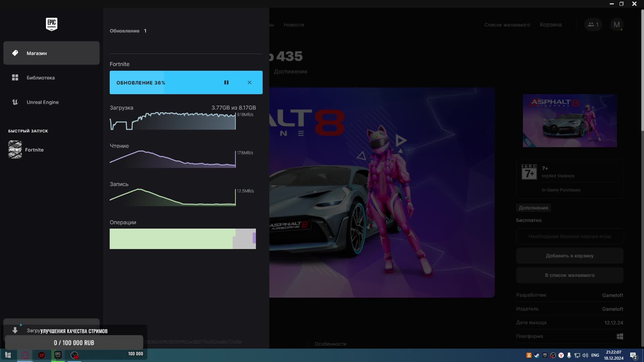This screenshot has width=644, height=362.
Task: Open the friends icon showing 1
Action: coord(593,24)
